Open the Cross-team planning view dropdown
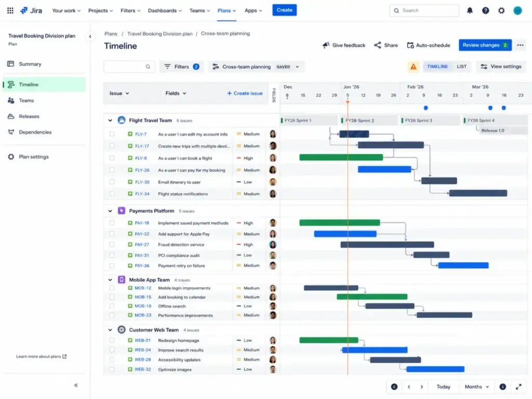Image resolution: width=532 pixels, height=399 pixels. [256, 67]
